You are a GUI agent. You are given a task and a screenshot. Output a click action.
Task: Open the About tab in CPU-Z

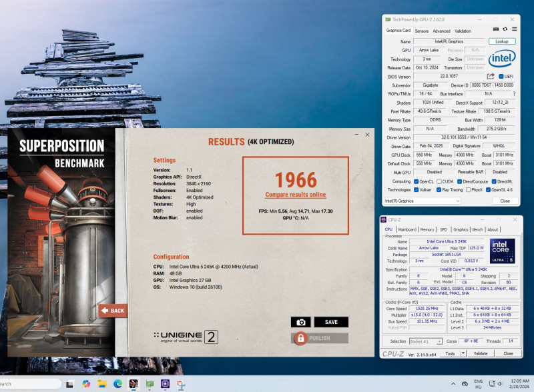point(493,229)
